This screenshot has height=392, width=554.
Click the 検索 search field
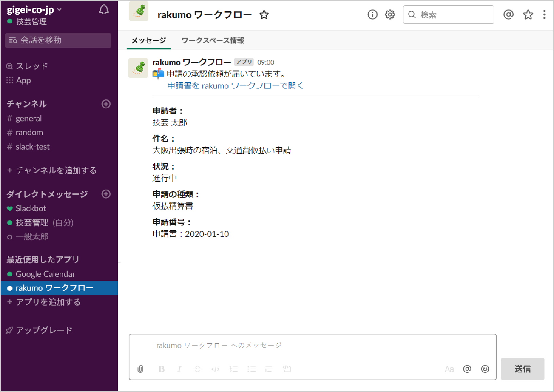[x=448, y=15]
